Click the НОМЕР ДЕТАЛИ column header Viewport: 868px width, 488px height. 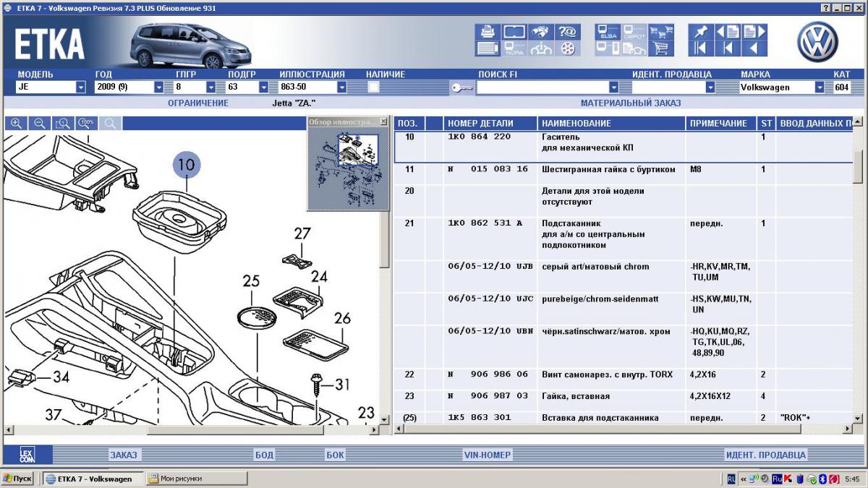coord(490,123)
